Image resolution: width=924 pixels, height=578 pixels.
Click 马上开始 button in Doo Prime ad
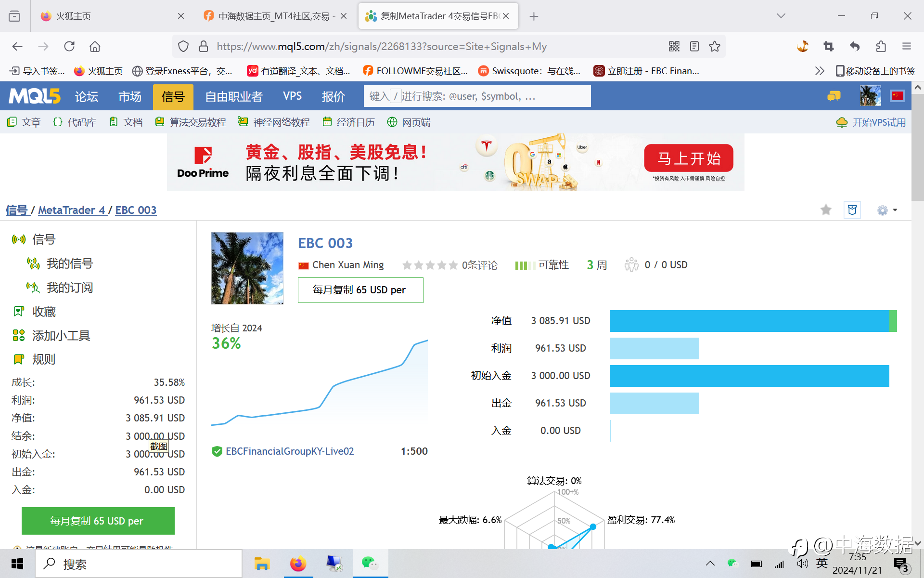click(x=689, y=158)
